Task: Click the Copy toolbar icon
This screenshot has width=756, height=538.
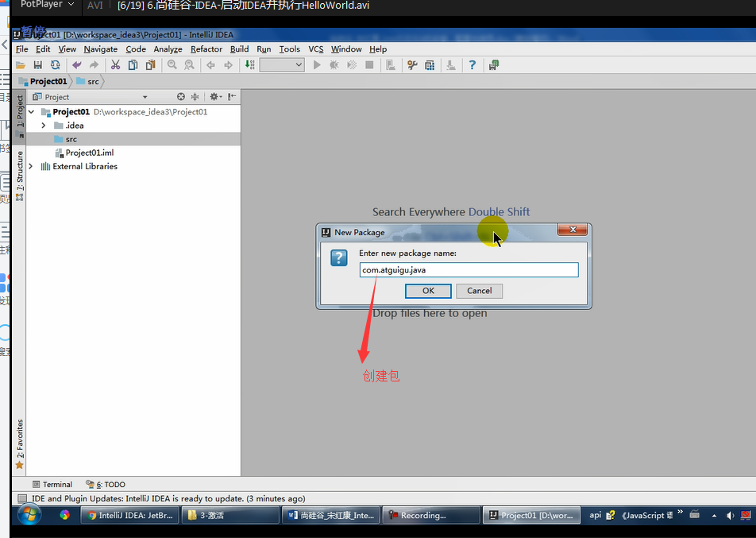Action: click(133, 65)
